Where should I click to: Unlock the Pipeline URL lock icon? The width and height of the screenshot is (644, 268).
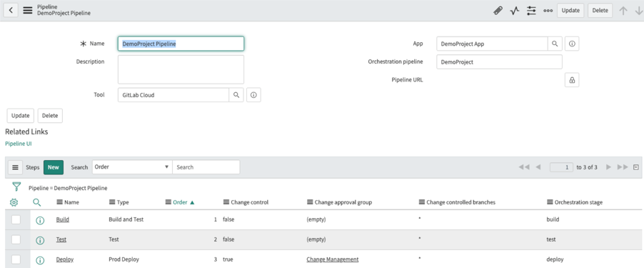pyautogui.click(x=572, y=80)
